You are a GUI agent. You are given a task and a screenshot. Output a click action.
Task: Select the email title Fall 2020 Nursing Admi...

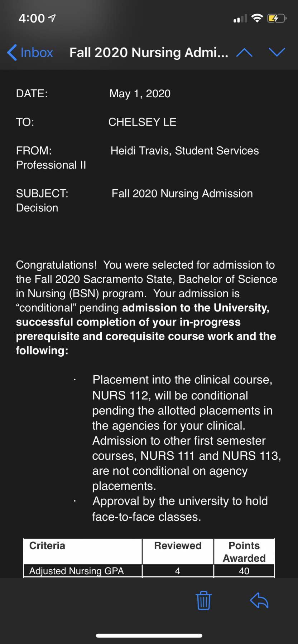coord(149,53)
